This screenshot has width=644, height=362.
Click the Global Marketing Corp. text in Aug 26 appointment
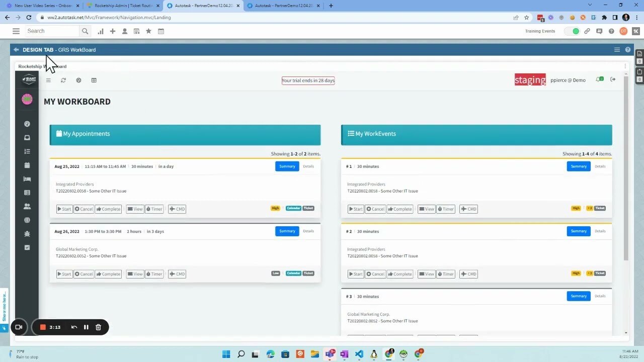(x=77, y=249)
